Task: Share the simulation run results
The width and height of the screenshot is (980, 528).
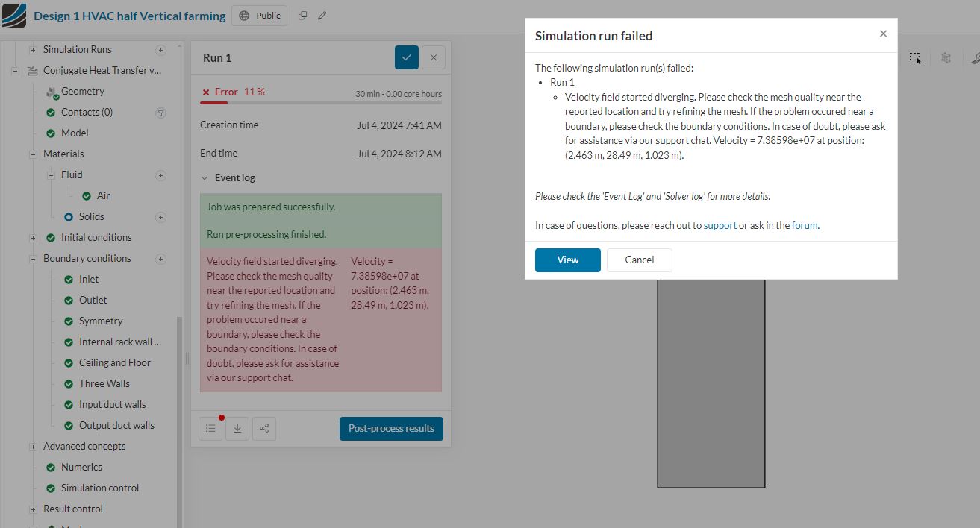Action: 264,428
